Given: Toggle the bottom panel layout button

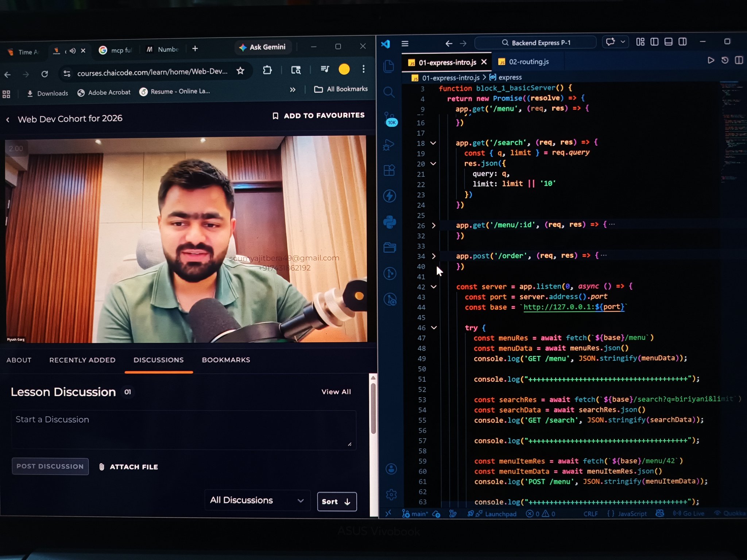Looking at the screenshot, I should 668,42.
